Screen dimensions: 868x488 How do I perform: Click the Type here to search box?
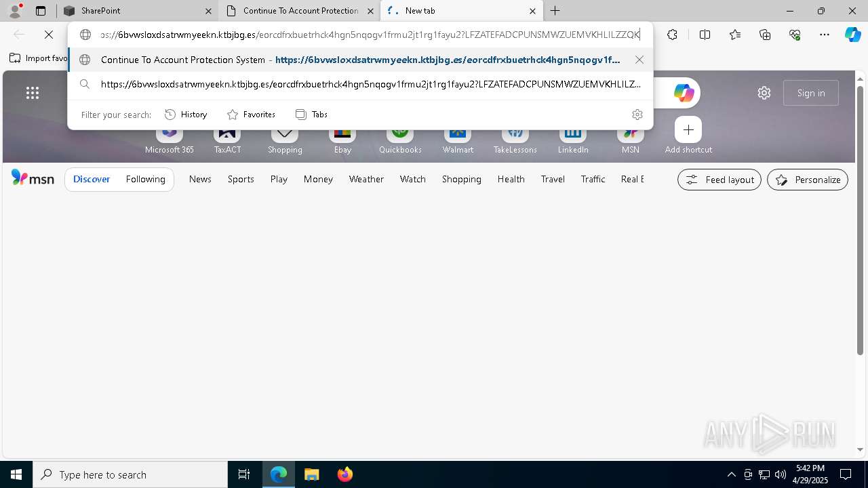pos(130,474)
